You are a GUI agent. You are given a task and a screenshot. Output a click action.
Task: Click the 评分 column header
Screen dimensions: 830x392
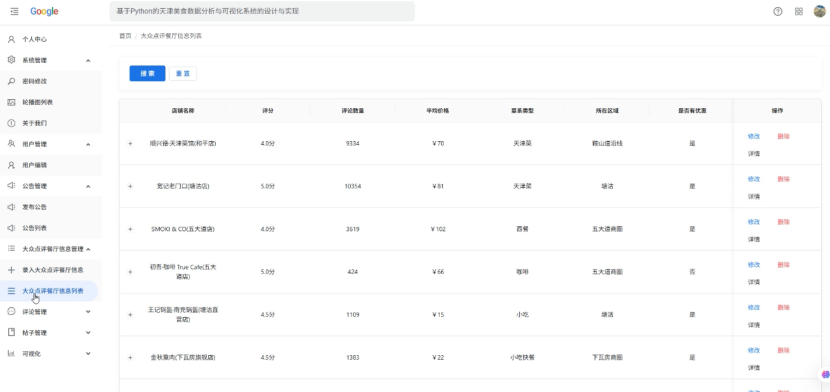tap(268, 111)
